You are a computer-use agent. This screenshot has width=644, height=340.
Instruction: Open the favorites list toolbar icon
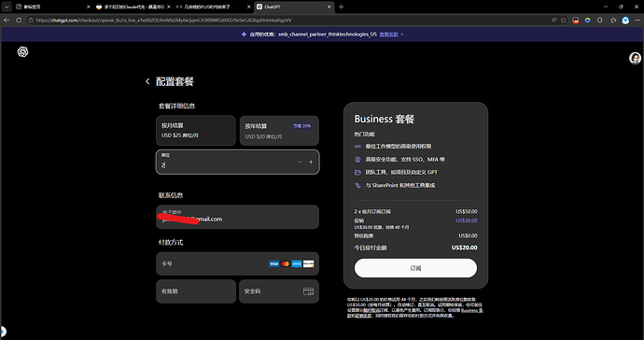click(613, 20)
